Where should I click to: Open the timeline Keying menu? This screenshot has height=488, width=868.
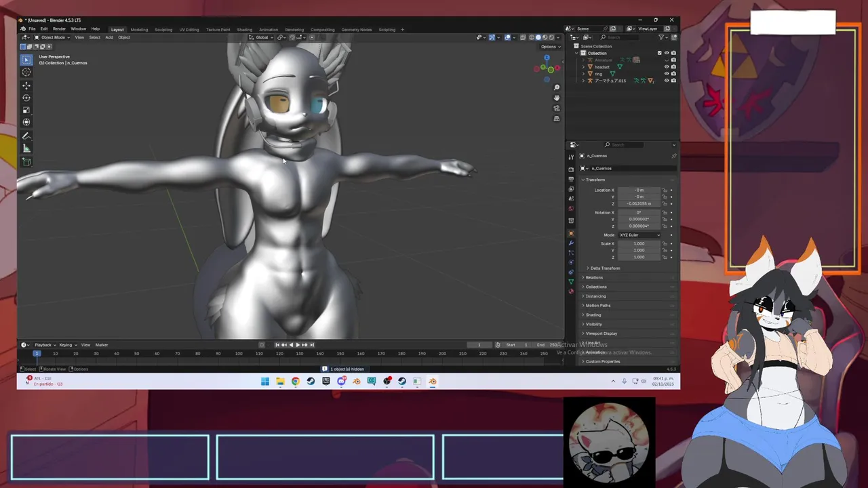[68, 345]
